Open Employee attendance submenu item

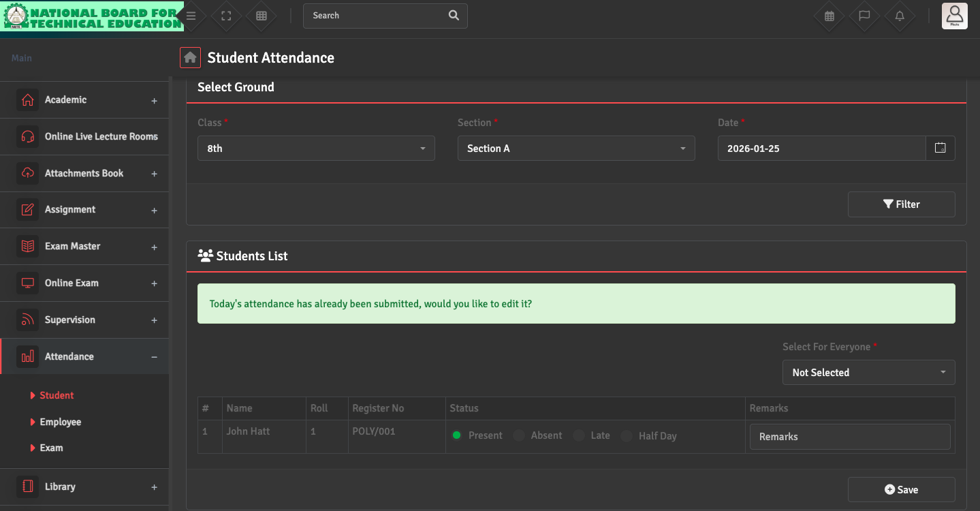(x=60, y=422)
